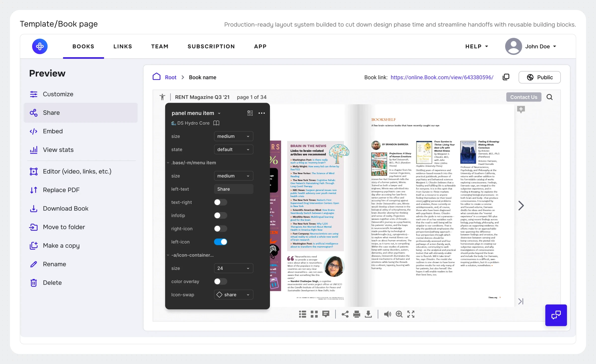Open the John Doe account dropdown
The height and width of the screenshot is (364, 596).
541,46
